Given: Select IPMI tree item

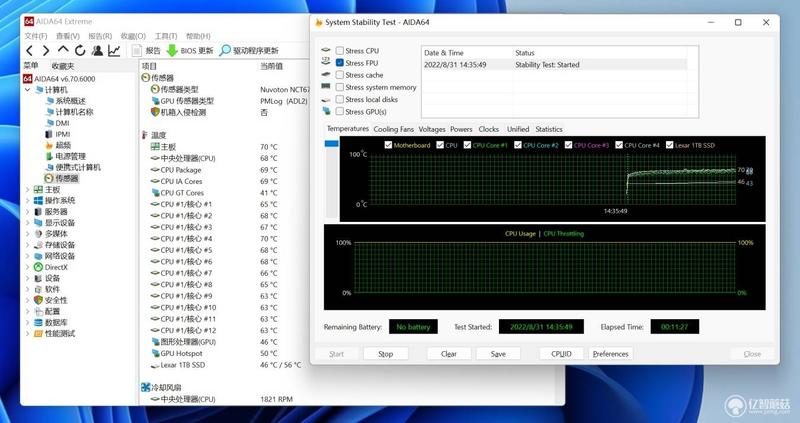Looking at the screenshot, I should [57, 134].
